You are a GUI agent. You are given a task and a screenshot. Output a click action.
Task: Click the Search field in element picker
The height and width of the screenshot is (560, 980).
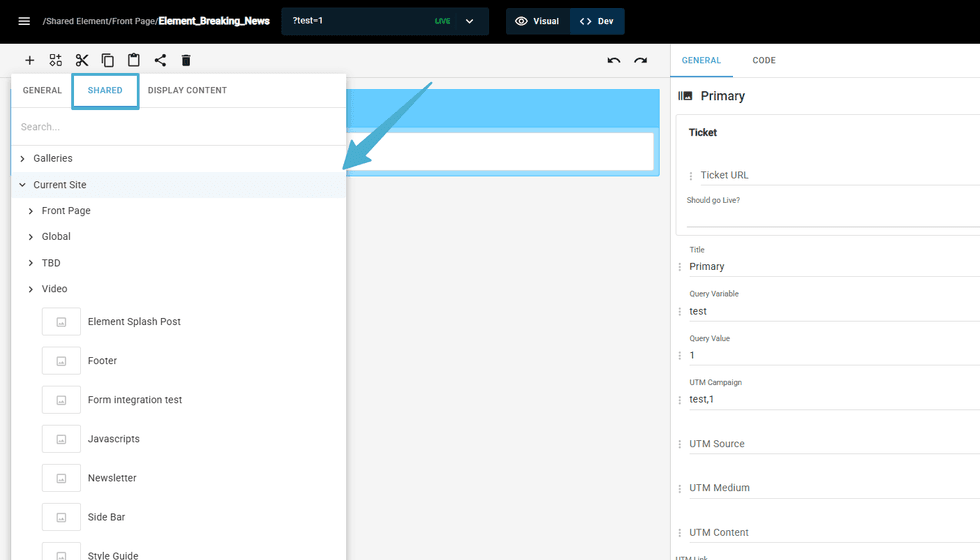(178, 127)
